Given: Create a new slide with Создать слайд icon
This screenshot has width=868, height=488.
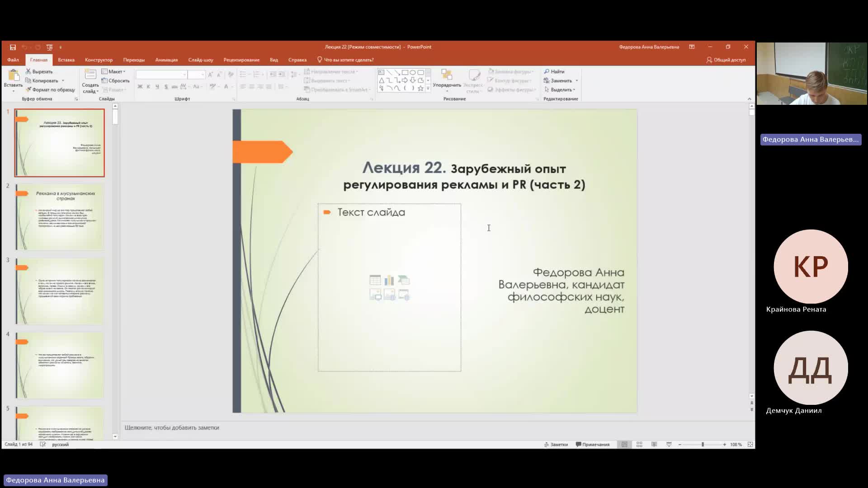Looking at the screenshot, I should (90, 75).
